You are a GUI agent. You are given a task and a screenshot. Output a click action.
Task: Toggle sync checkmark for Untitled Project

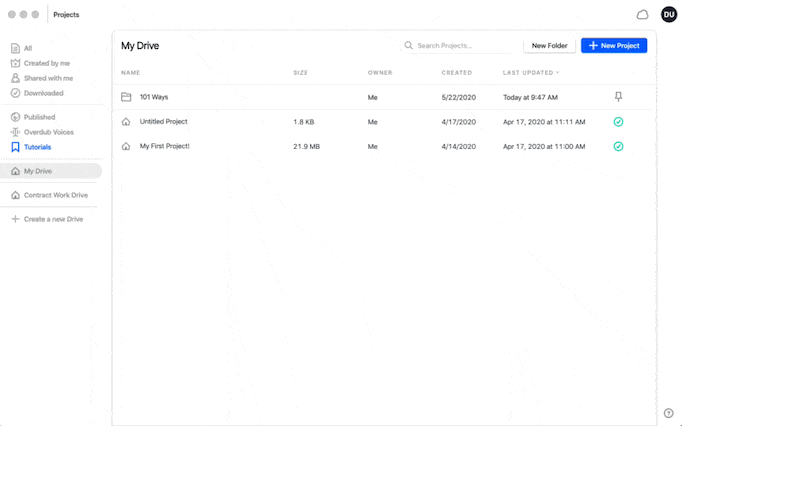point(618,122)
